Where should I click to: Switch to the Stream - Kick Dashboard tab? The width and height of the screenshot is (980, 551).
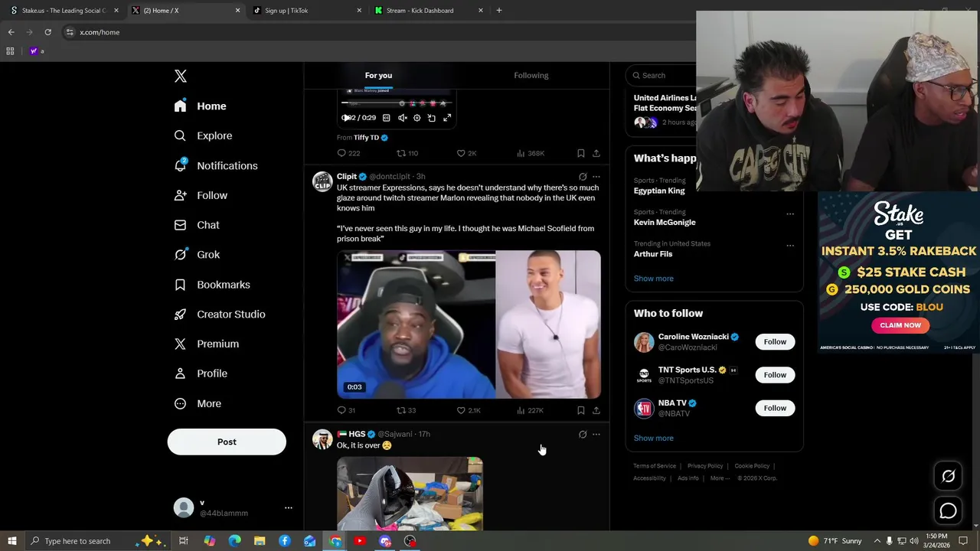click(x=429, y=11)
